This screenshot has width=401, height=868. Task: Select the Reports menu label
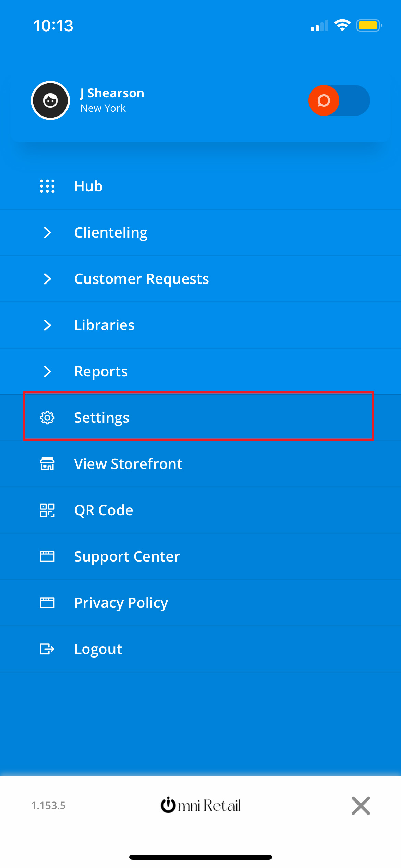pyautogui.click(x=101, y=372)
